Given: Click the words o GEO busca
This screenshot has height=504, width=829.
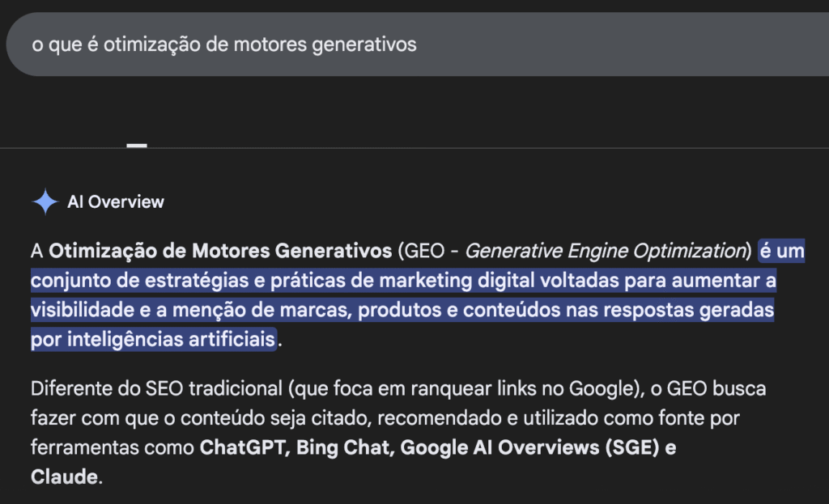Looking at the screenshot, I should [x=708, y=389].
